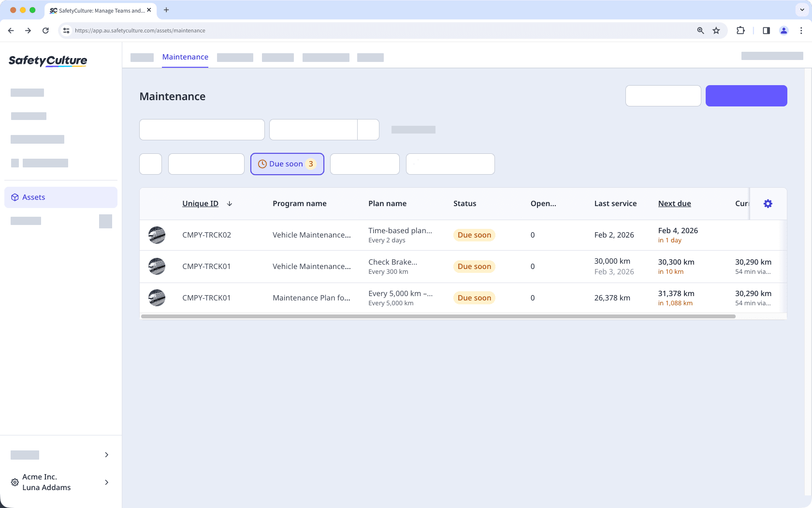This screenshot has height=508, width=812.
Task: Reload the current page
Action: coord(45,30)
